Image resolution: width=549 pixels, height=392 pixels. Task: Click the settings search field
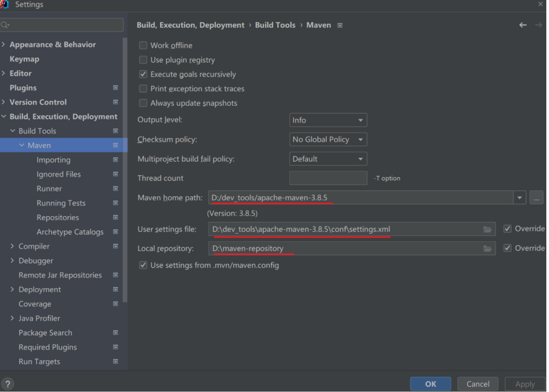[62, 25]
